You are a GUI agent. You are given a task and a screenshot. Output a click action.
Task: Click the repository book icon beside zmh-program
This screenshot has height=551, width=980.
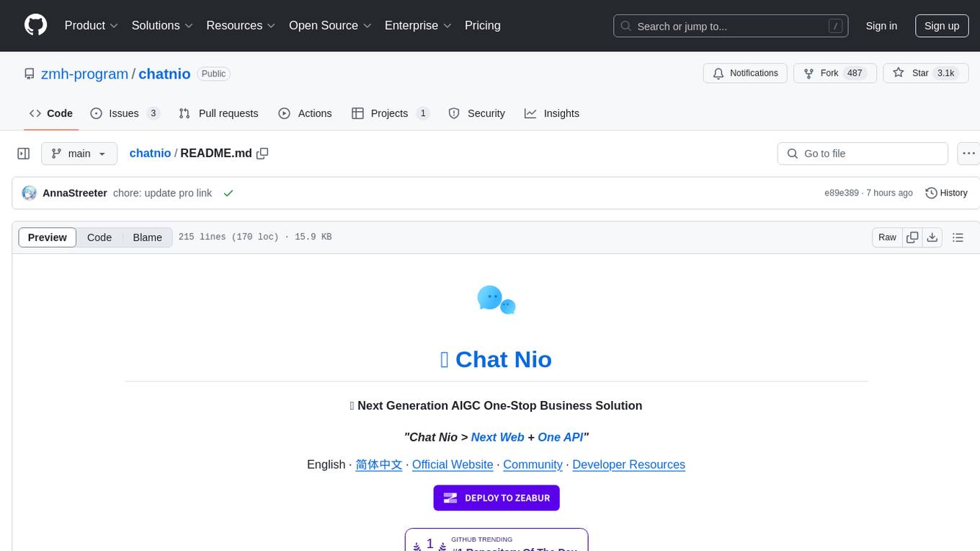click(x=29, y=74)
